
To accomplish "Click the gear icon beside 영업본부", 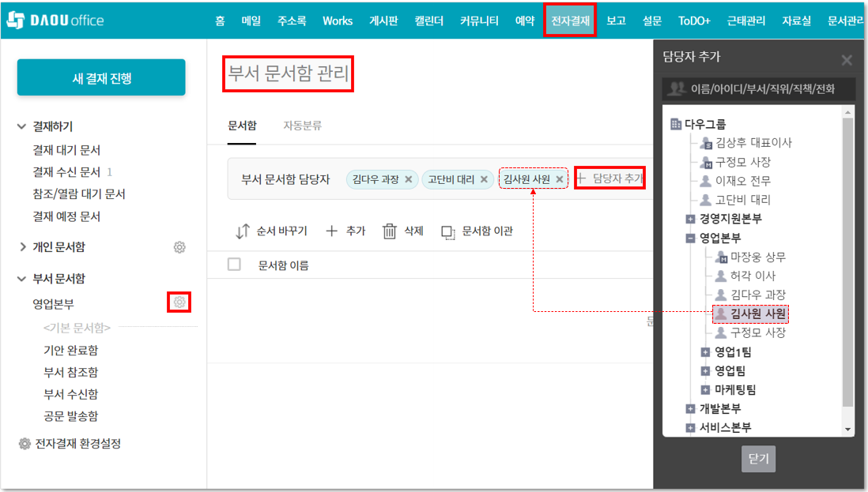I will pyautogui.click(x=179, y=302).
